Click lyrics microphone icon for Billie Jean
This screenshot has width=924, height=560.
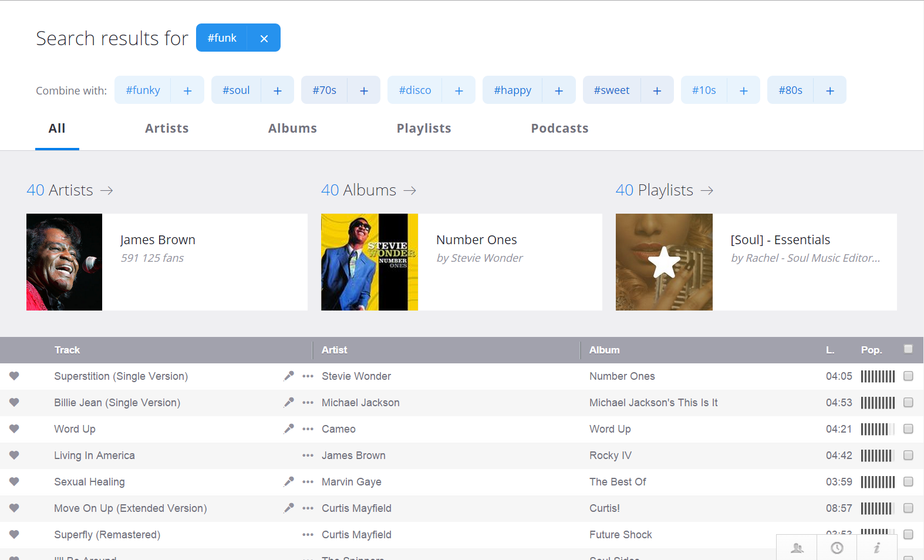[288, 403]
